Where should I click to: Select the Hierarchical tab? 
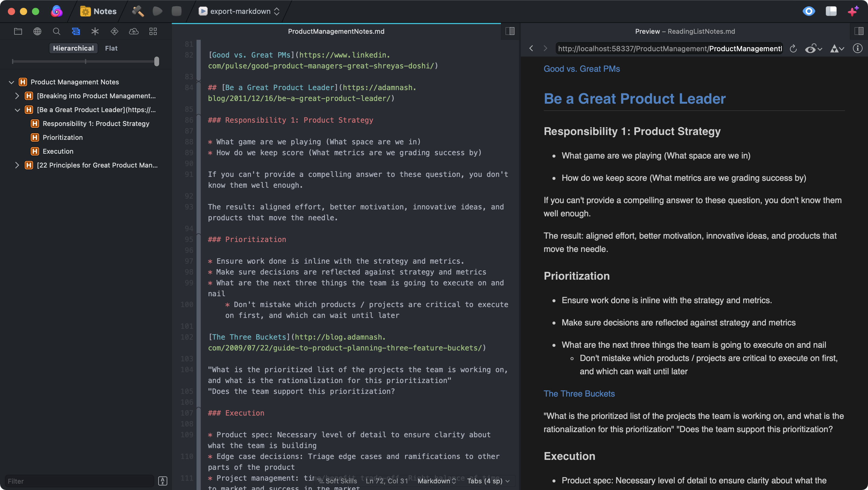point(73,48)
